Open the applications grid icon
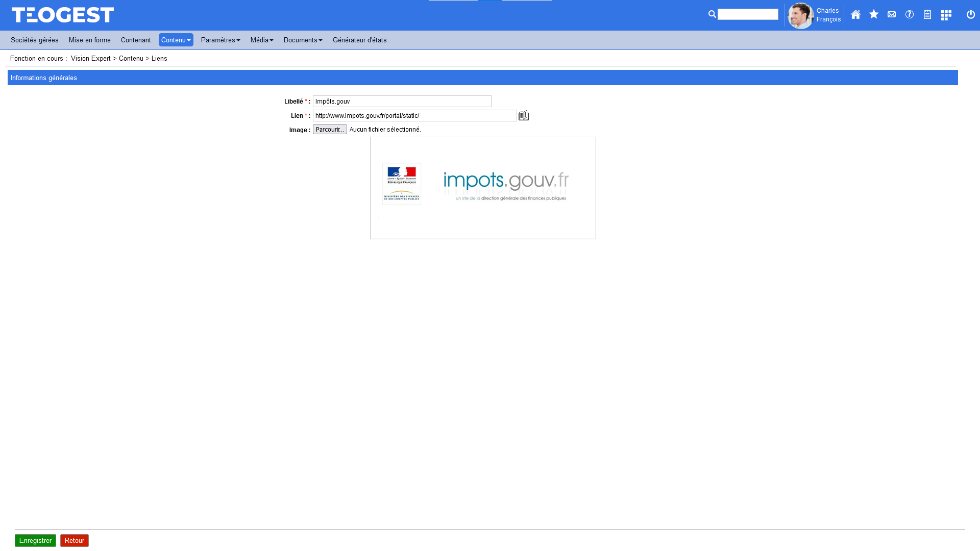Viewport: 980px width, 551px height. click(x=946, y=15)
